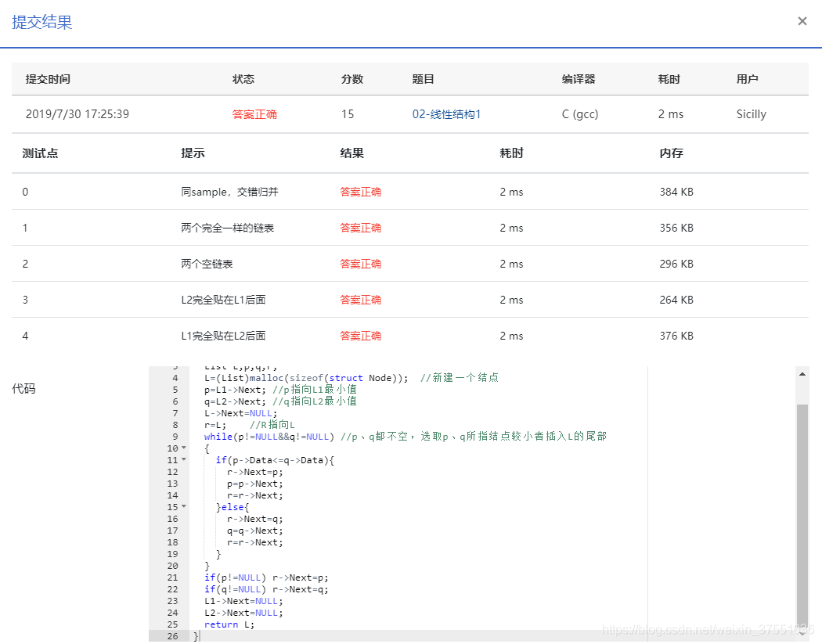Viewport: 822px width, 644px height.
Task: Select the 测试点 column header
Action: tap(41, 153)
